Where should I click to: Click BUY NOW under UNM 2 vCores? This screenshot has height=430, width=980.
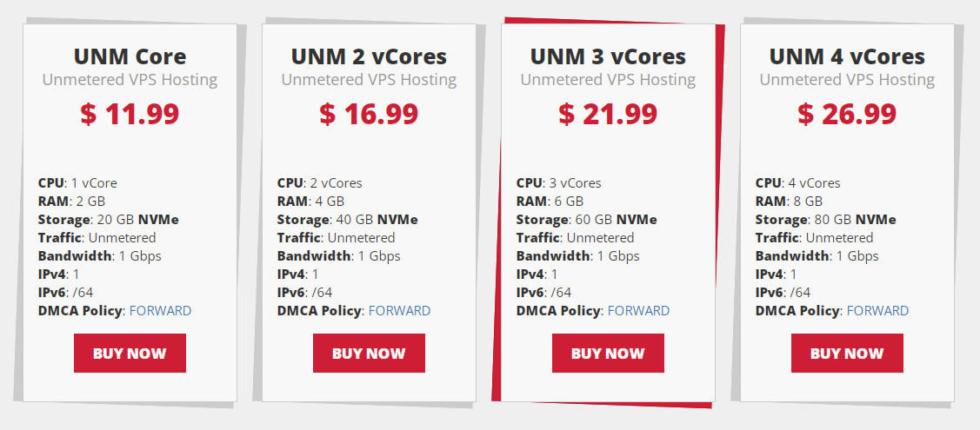(x=369, y=354)
